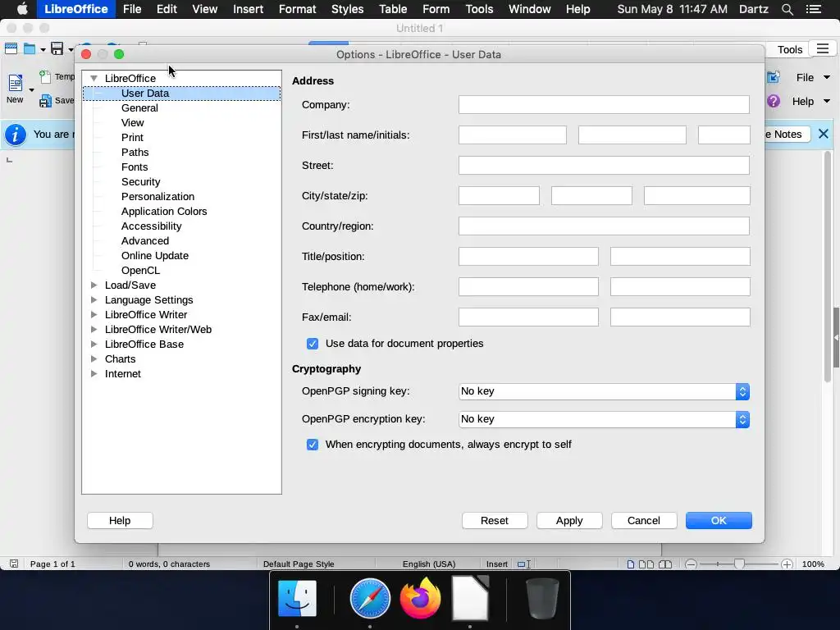
Task: Expand the LibreOffice Writer tree node
Action: click(x=94, y=314)
